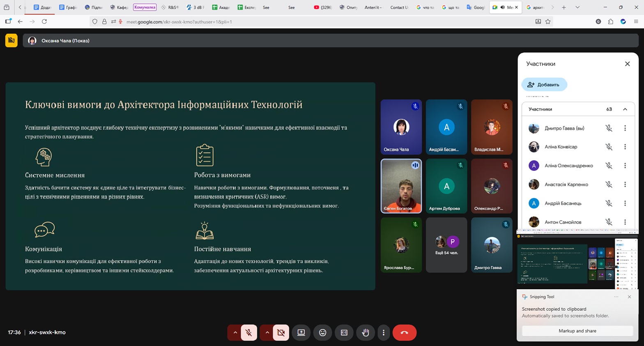This screenshot has width=644, height=346.
Task: Click the Добавить add people button
Action: pos(544,85)
